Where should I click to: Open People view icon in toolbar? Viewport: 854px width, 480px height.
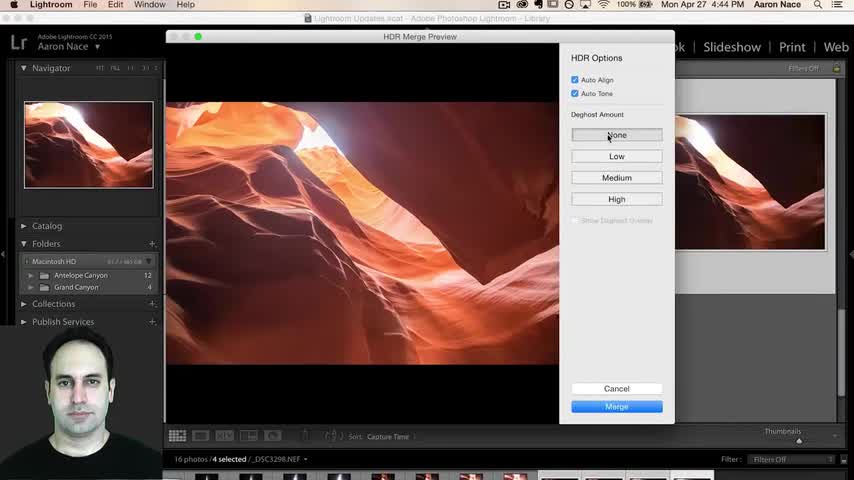tap(272, 436)
